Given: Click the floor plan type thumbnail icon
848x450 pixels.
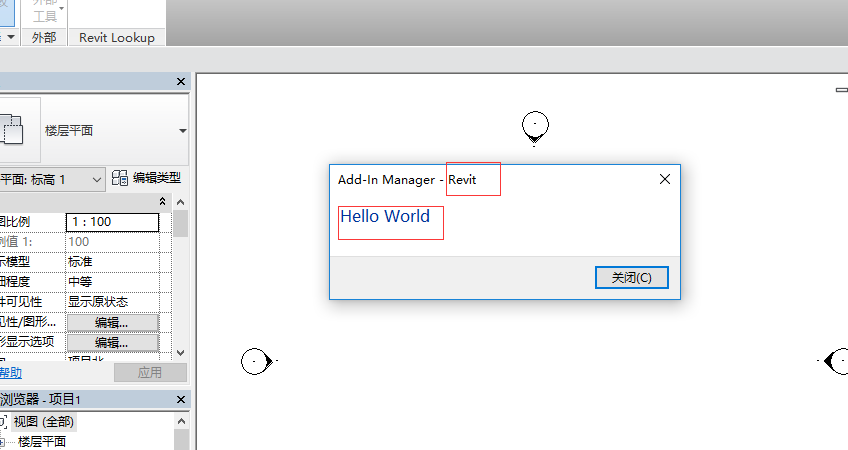Looking at the screenshot, I should tap(12, 129).
